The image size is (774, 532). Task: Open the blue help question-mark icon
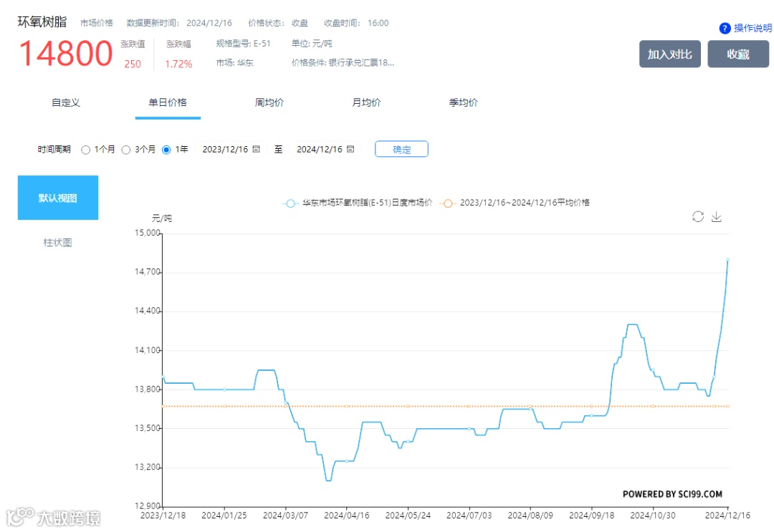(x=724, y=28)
